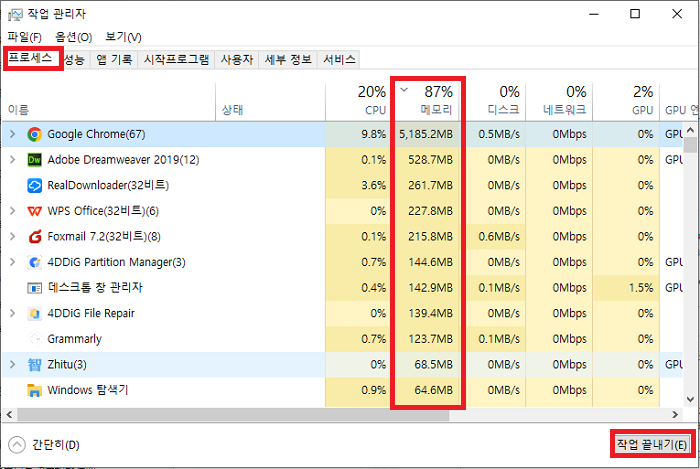This screenshot has width=700, height=469.
Task: Click the 간단히 collapse arrow icon
Action: pyautogui.click(x=17, y=444)
